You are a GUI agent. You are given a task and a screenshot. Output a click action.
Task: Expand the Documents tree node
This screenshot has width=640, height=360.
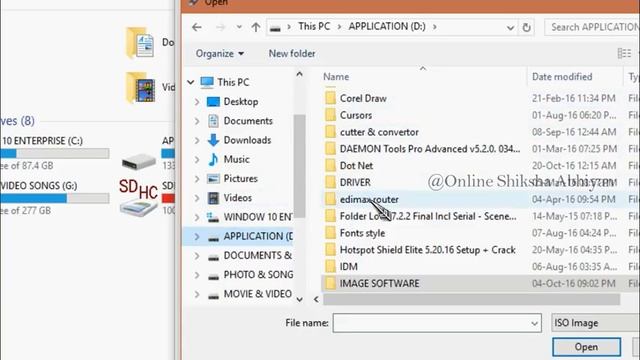coord(197,121)
